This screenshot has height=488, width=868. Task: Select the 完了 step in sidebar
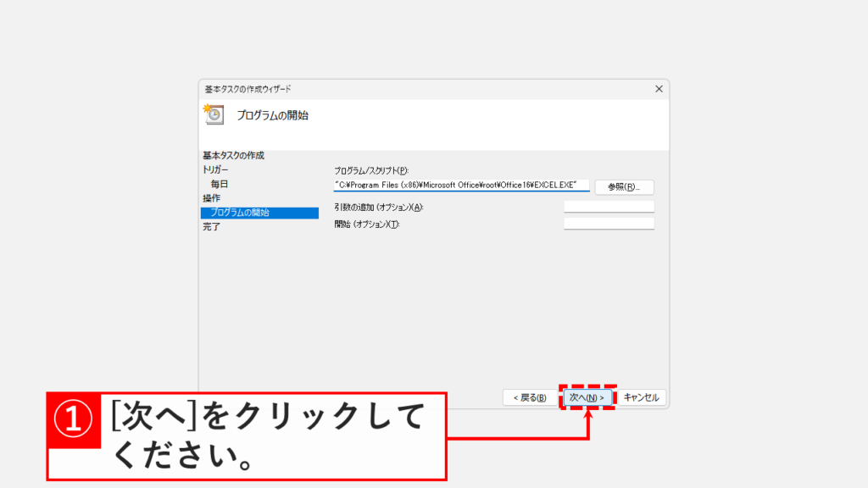click(x=211, y=227)
